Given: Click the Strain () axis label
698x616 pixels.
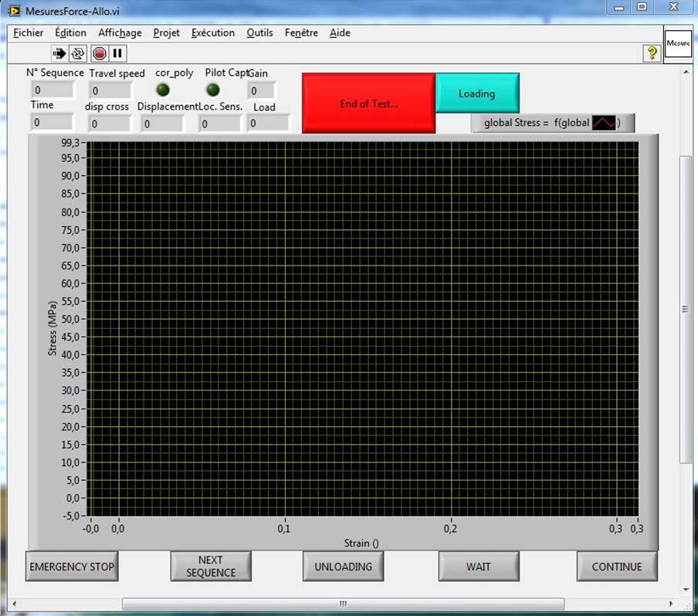Looking at the screenshot, I should pos(361,543).
